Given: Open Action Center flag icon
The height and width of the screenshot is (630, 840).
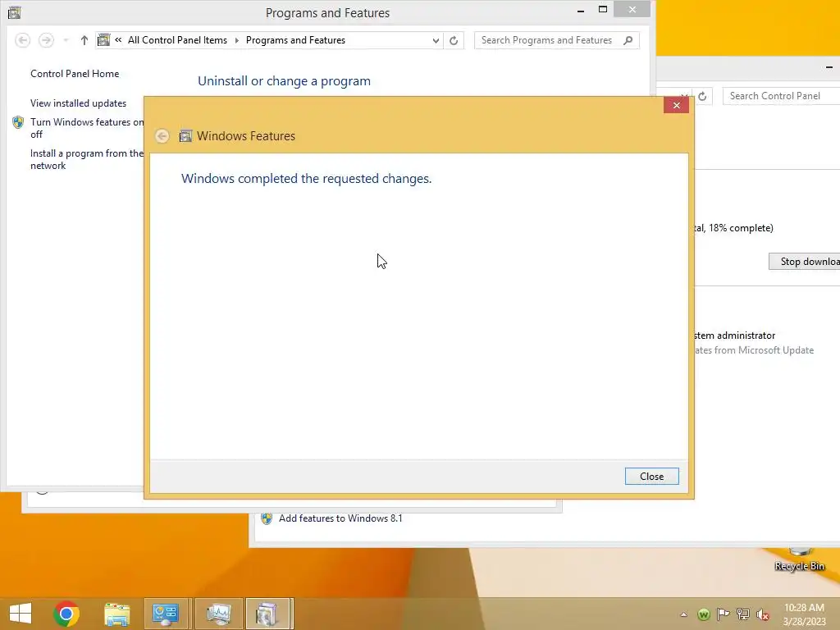Looking at the screenshot, I should [724, 614].
